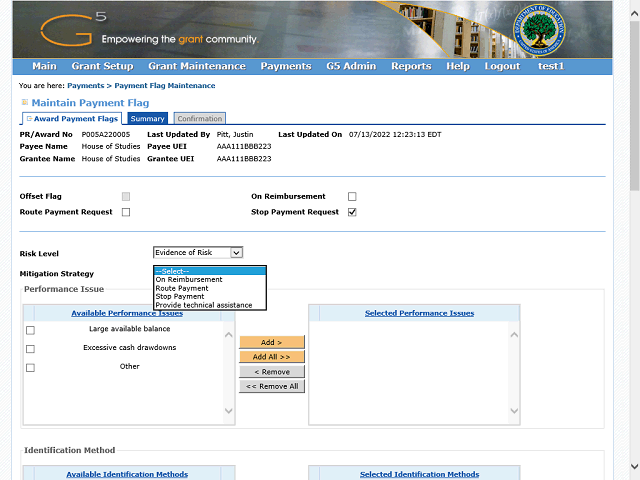Click Logout in the navigation bar
Screen dimensions: 640x480
click(502, 66)
